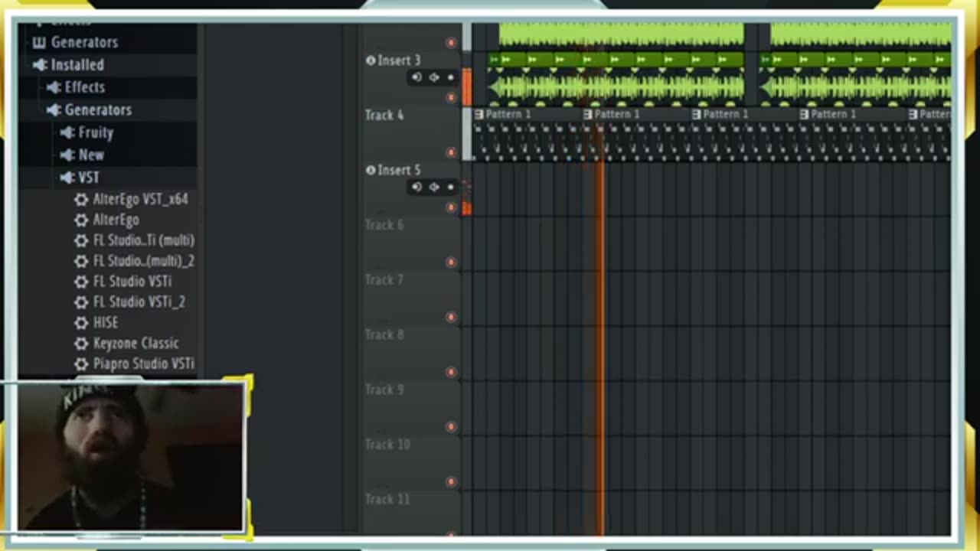
Task: Click the gear icon next to AlterEgo
Action: click(81, 220)
